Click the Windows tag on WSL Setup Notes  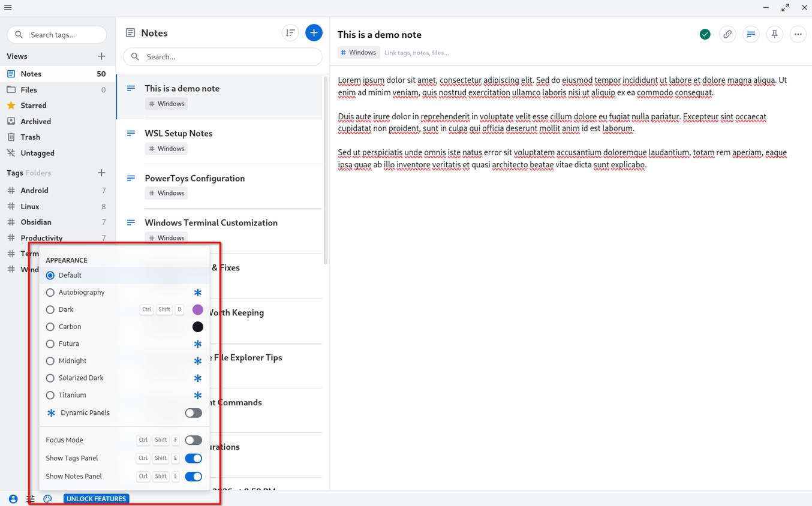166,149
